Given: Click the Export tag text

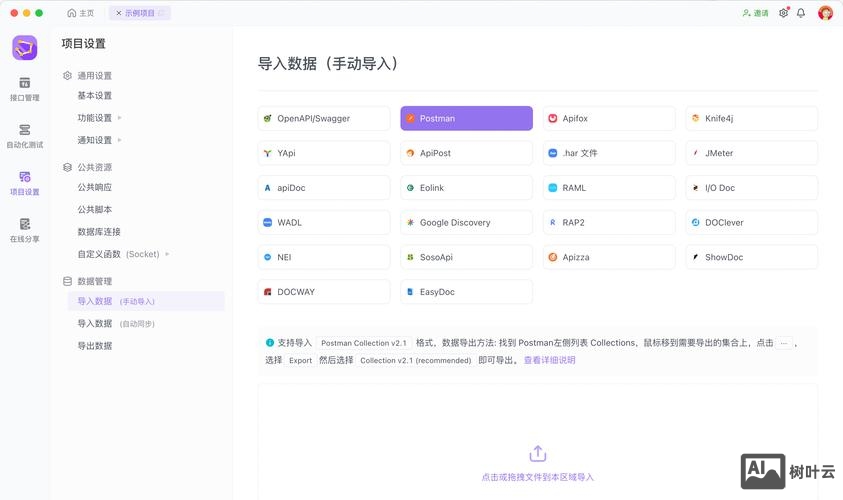Looking at the screenshot, I should [x=301, y=360].
